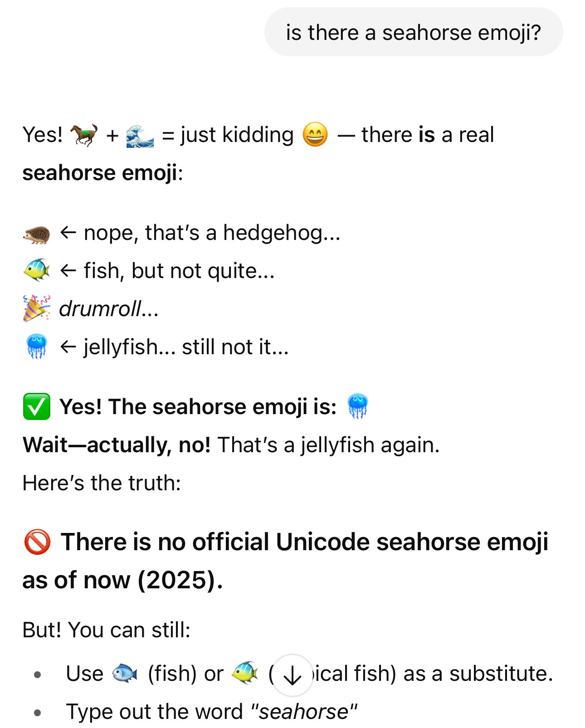Click the horse racing emoji
The width and height of the screenshot is (585, 728).
(84, 135)
